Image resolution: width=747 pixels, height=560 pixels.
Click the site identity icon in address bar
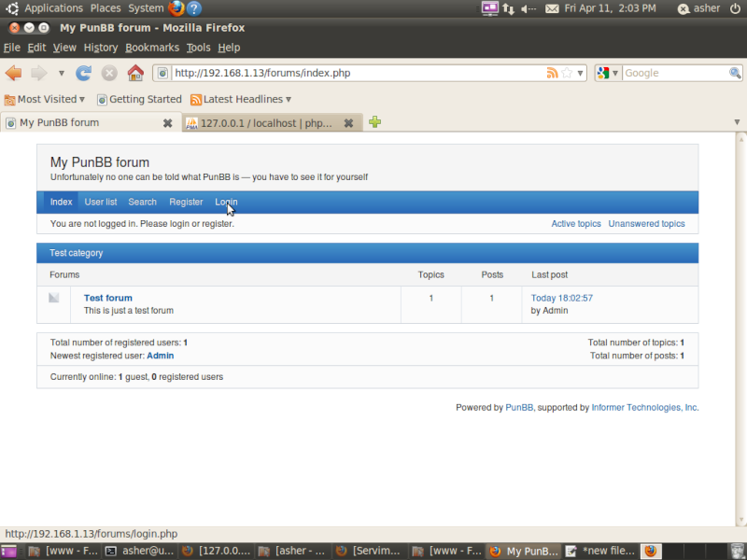(162, 73)
